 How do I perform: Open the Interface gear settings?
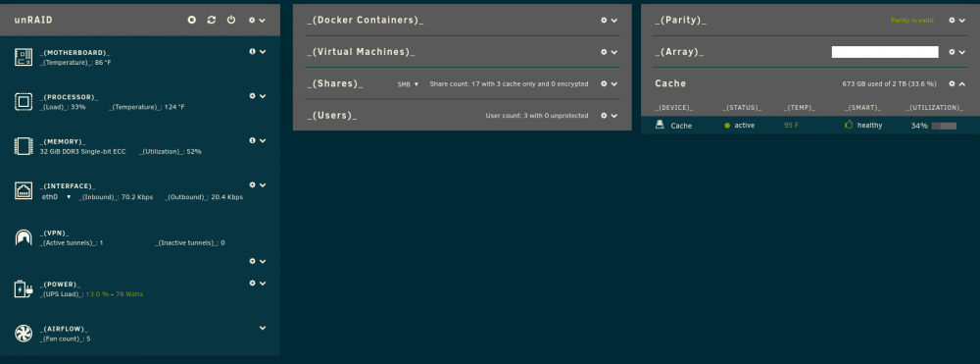click(x=253, y=185)
